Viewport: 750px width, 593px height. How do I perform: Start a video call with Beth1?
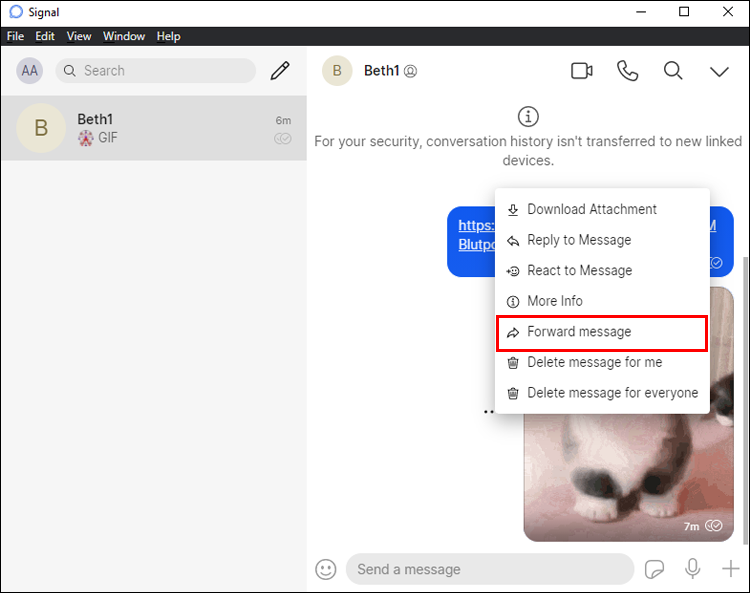pyautogui.click(x=582, y=71)
